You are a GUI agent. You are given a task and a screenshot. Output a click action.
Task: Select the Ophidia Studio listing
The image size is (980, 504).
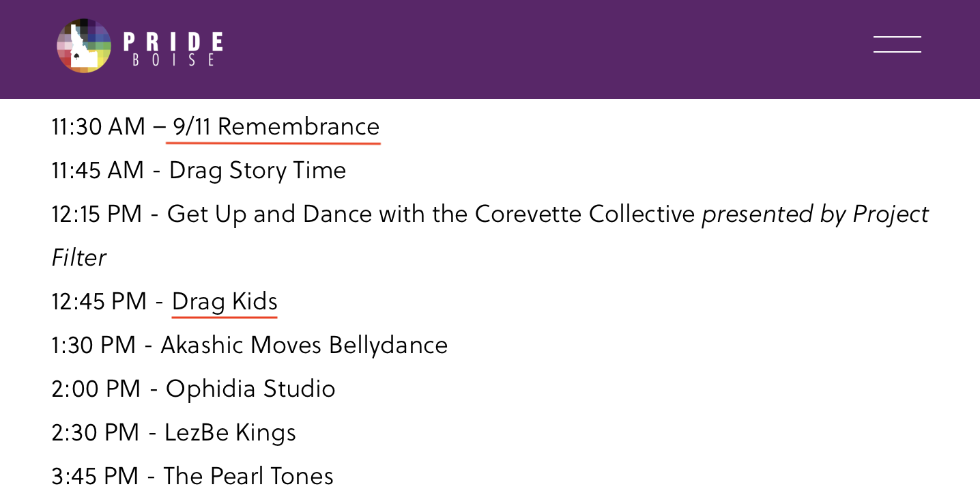tap(250, 389)
